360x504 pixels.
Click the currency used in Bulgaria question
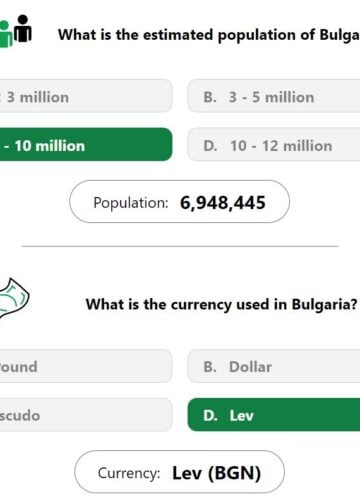tap(222, 304)
